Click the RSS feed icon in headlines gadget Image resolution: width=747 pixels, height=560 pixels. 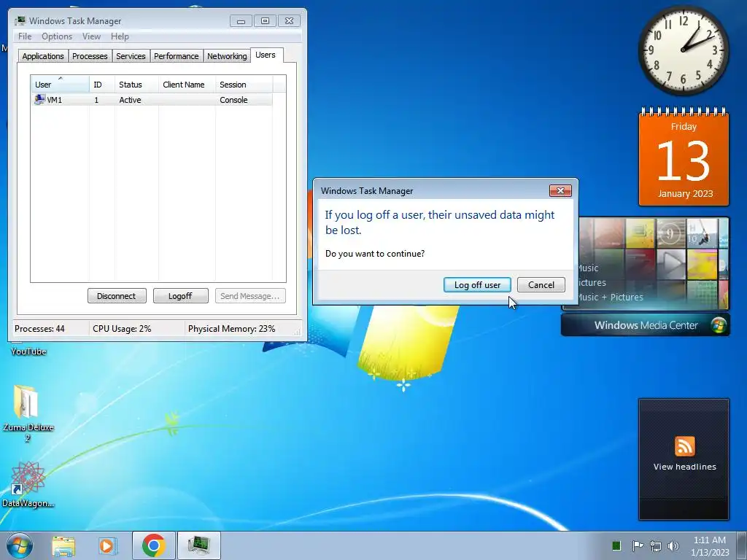click(x=684, y=446)
